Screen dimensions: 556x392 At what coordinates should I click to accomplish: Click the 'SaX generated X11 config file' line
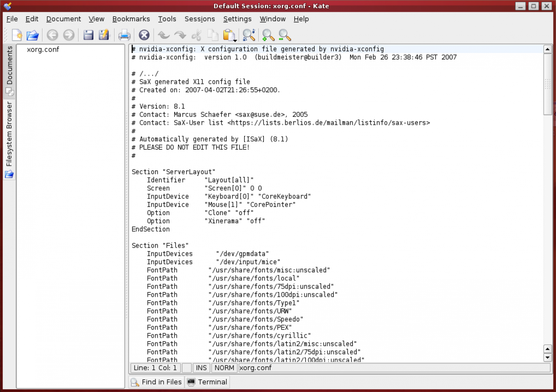click(x=191, y=82)
